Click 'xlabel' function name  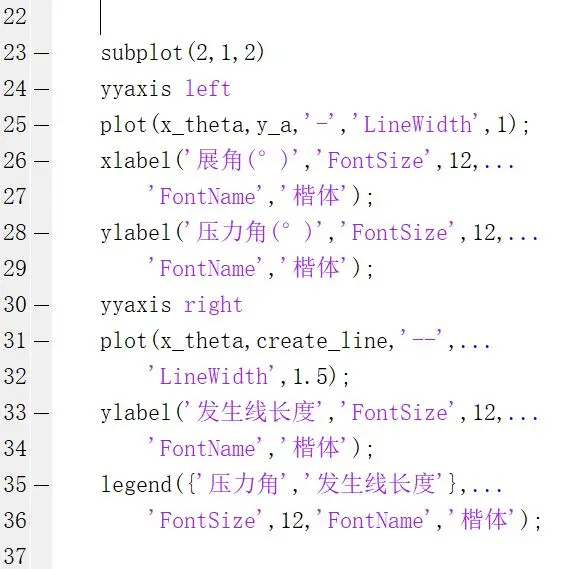point(135,160)
